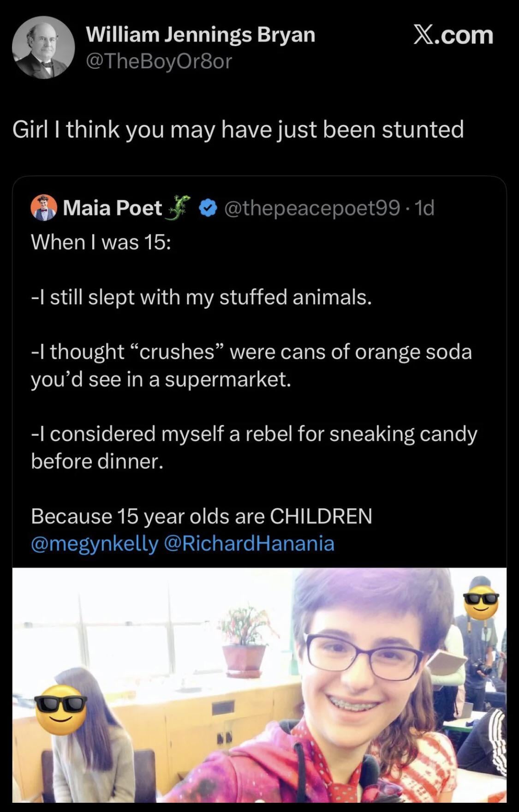Click the blue verified checkmark badge
Viewport: 519px width, 812px height.
point(208,208)
